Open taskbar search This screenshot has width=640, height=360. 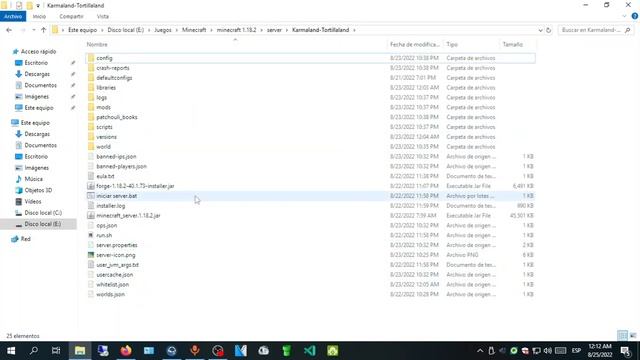(33, 351)
